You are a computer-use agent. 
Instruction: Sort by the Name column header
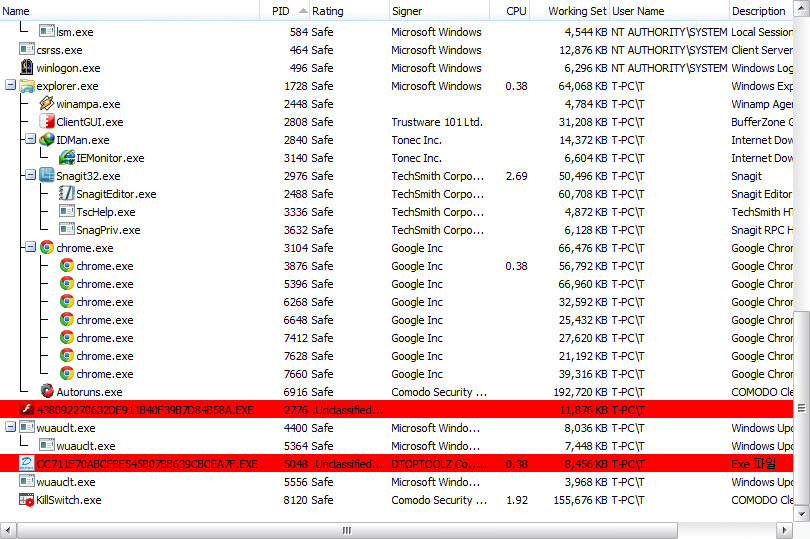tap(130, 10)
